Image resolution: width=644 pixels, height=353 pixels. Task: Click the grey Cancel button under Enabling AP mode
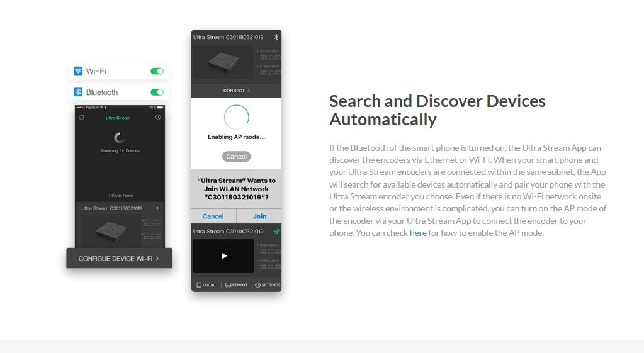(236, 157)
